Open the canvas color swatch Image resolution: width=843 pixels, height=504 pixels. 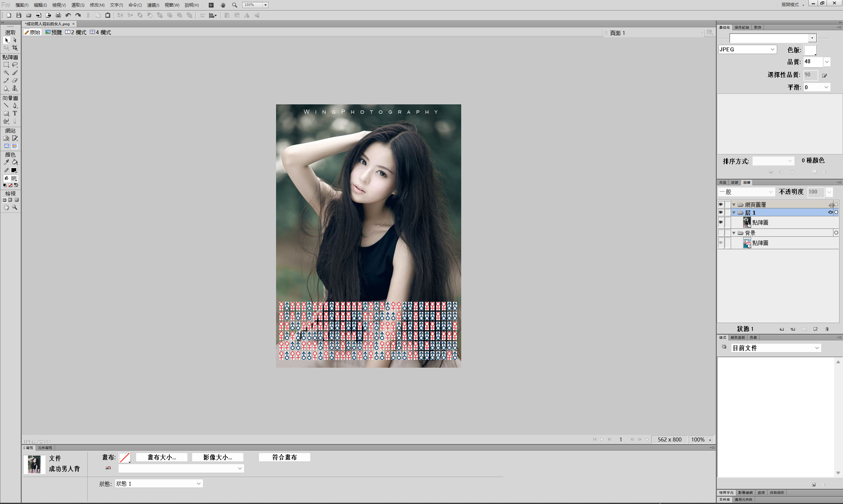point(125,458)
